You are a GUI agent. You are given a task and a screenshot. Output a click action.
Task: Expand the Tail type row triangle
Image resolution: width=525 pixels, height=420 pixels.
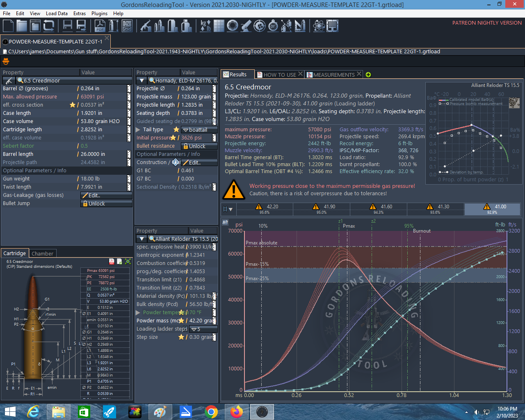(x=138, y=130)
